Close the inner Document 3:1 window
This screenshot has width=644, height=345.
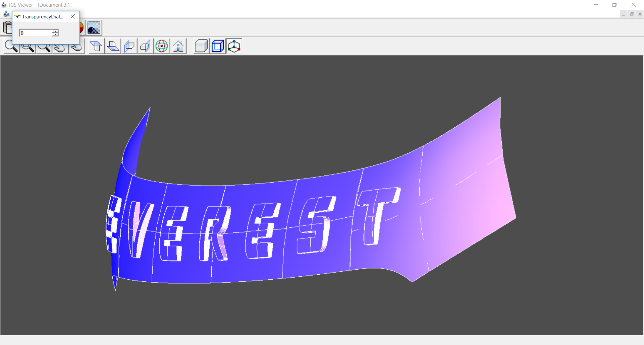tap(640, 14)
